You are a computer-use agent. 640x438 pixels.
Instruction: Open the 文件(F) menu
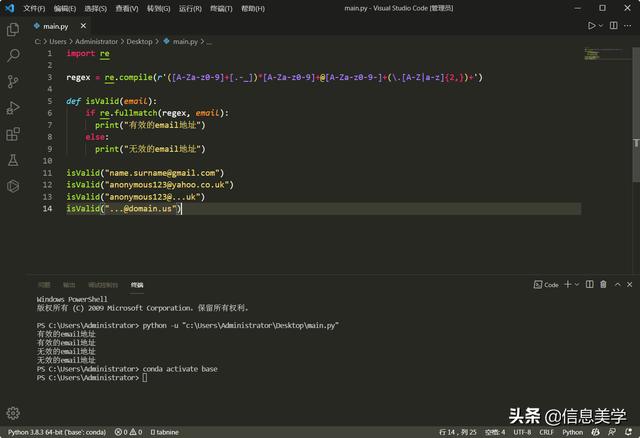[x=34, y=8]
